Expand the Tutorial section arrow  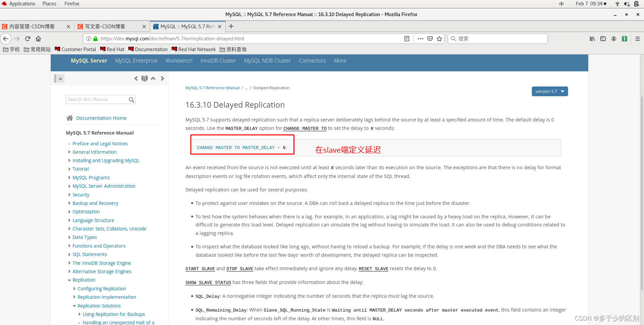coord(69,169)
